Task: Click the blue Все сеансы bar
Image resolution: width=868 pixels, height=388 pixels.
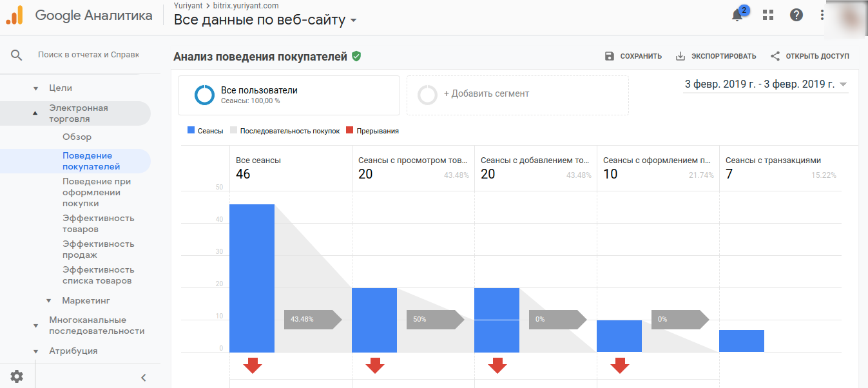Action: click(252, 278)
